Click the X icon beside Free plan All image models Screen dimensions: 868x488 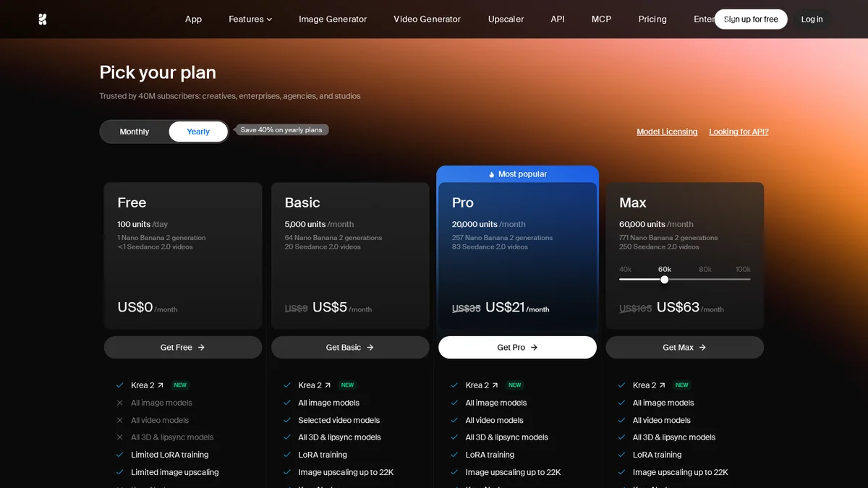tap(120, 403)
